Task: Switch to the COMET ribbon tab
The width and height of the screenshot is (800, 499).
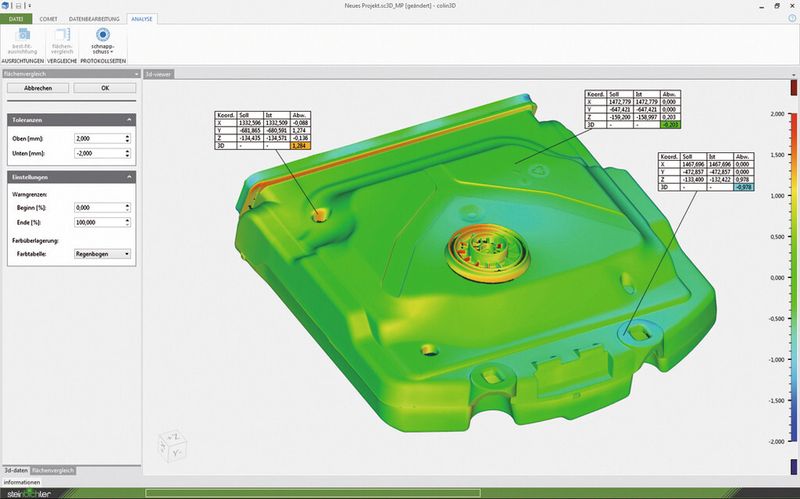Action: tap(48, 19)
